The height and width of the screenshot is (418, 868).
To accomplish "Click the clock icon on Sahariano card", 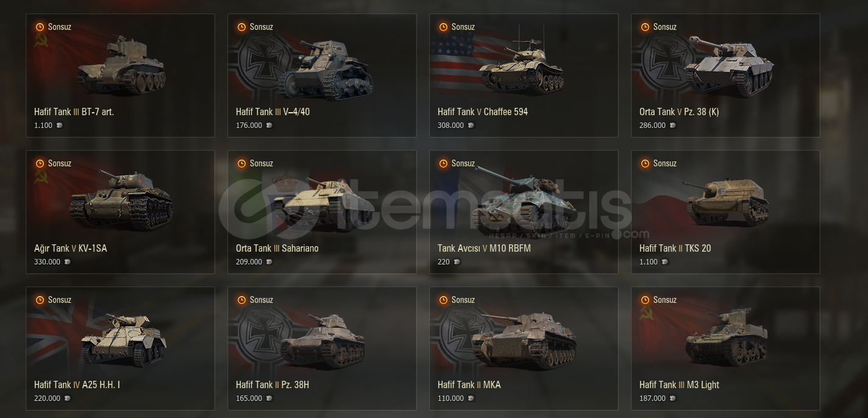I will pyautogui.click(x=242, y=163).
